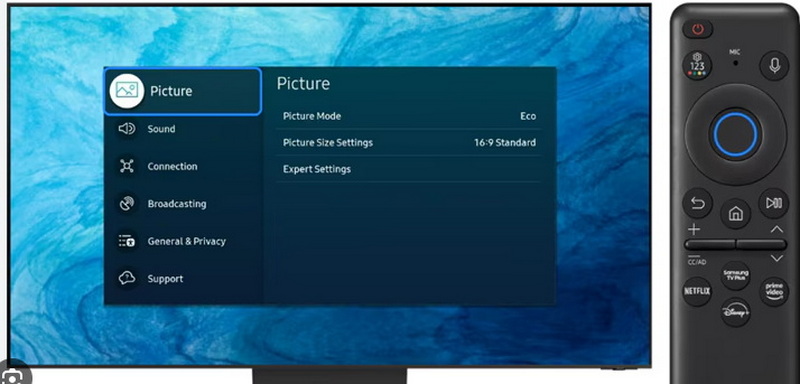Select the highlighted Picture menu label
This screenshot has height=384, width=800.
coord(171,91)
